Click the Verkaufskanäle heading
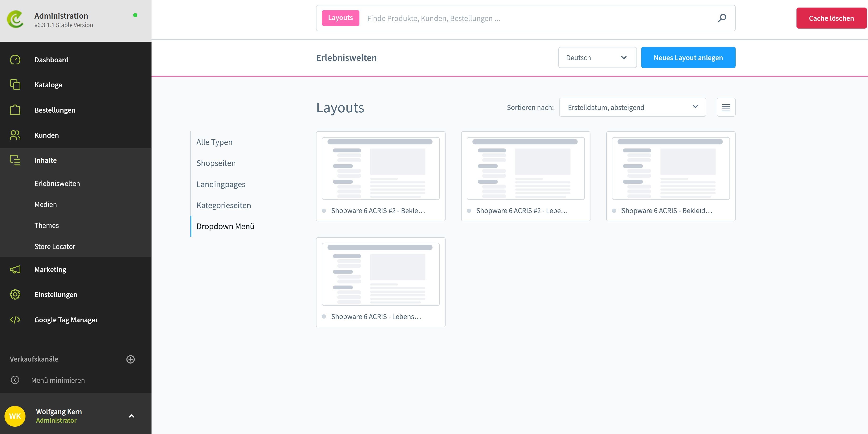 (x=34, y=359)
